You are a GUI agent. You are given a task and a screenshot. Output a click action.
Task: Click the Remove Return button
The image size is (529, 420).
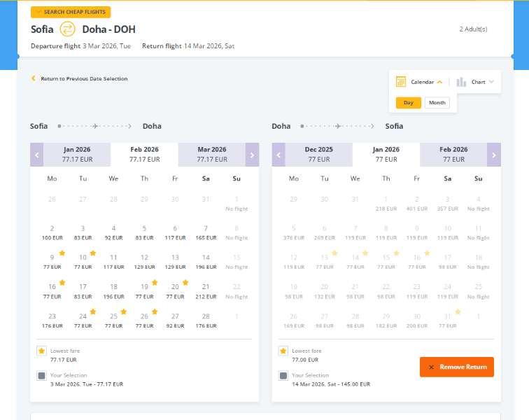(x=457, y=367)
